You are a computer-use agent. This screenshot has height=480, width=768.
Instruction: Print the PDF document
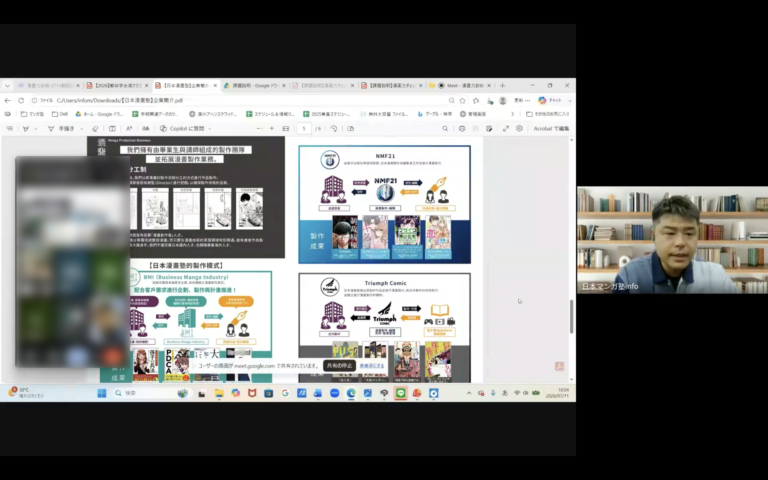(462, 128)
